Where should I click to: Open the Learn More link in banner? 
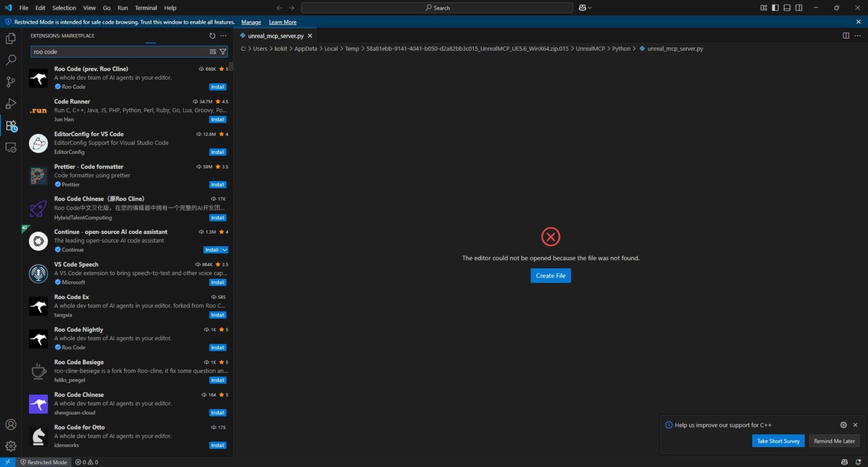point(283,22)
